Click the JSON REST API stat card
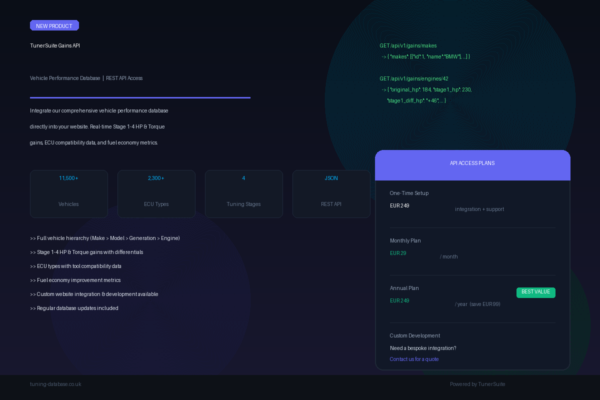Viewport: 600px width, 400px height. [x=331, y=194]
